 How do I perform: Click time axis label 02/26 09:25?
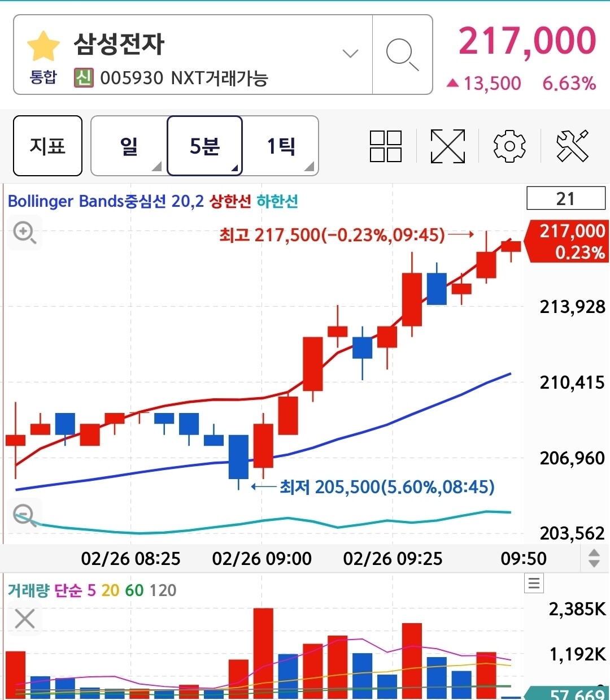click(x=393, y=559)
